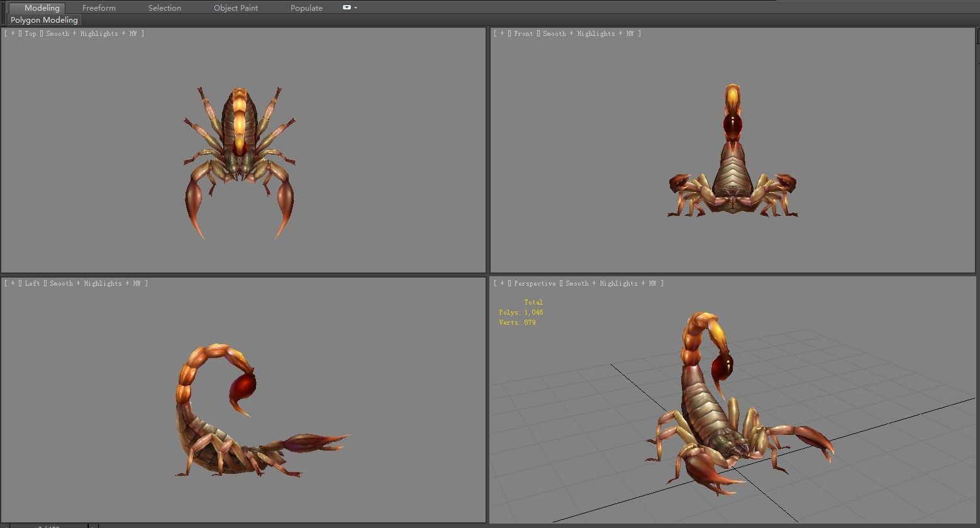
Task: Open the [+] menu of the Perspective viewport
Action: pos(502,283)
